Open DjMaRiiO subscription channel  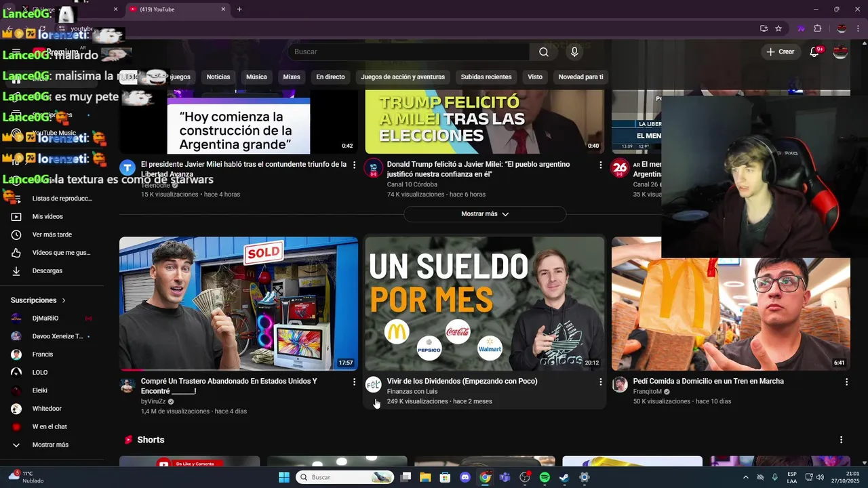[x=52, y=319]
